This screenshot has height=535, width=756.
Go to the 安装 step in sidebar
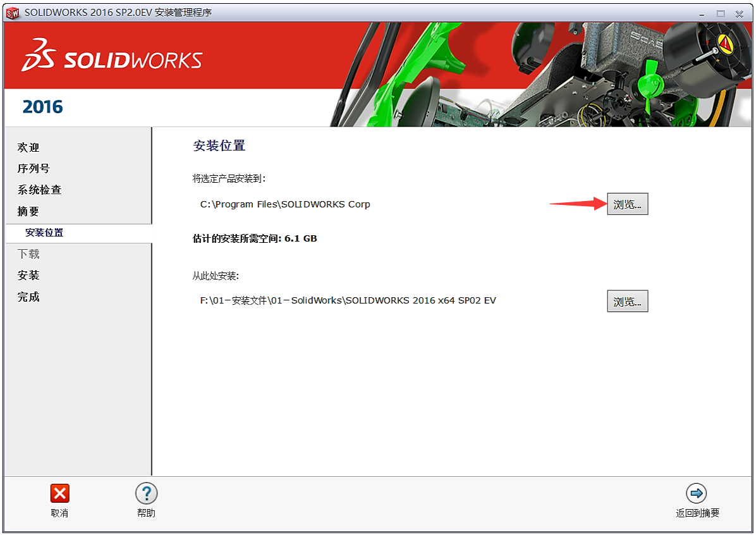(28, 276)
